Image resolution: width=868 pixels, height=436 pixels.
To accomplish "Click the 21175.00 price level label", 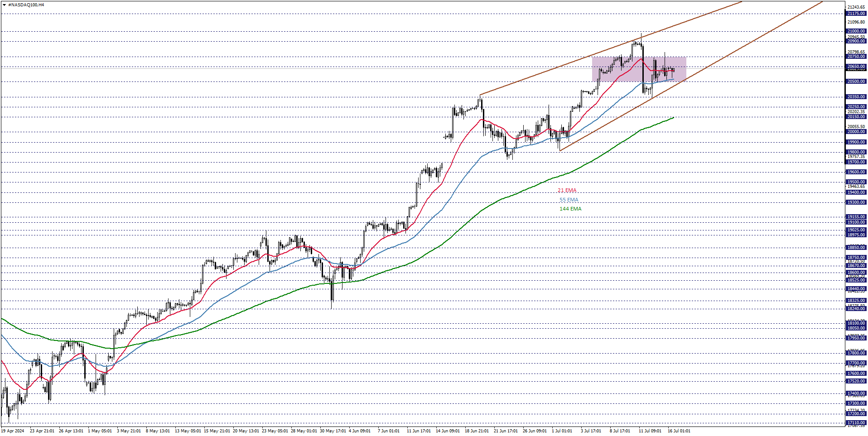I will [x=856, y=14].
